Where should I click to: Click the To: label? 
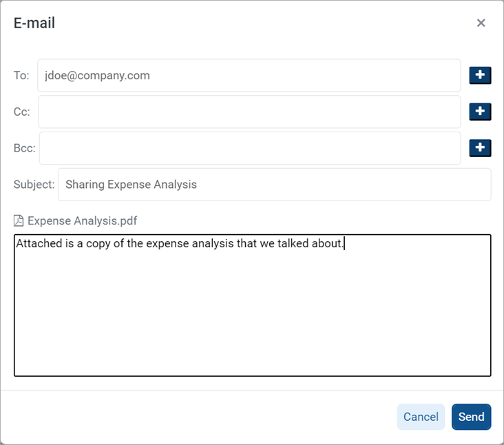pos(21,75)
